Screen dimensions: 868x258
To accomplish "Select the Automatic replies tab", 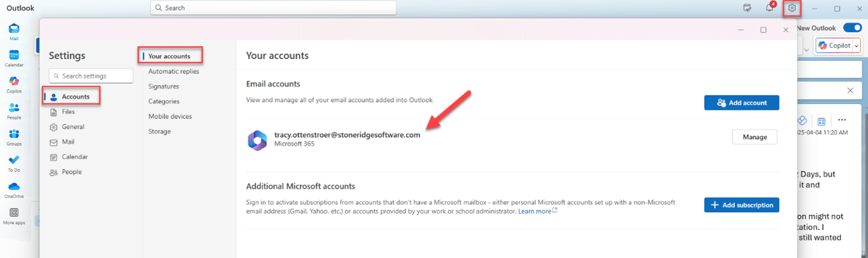I will pyautogui.click(x=173, y=72).
